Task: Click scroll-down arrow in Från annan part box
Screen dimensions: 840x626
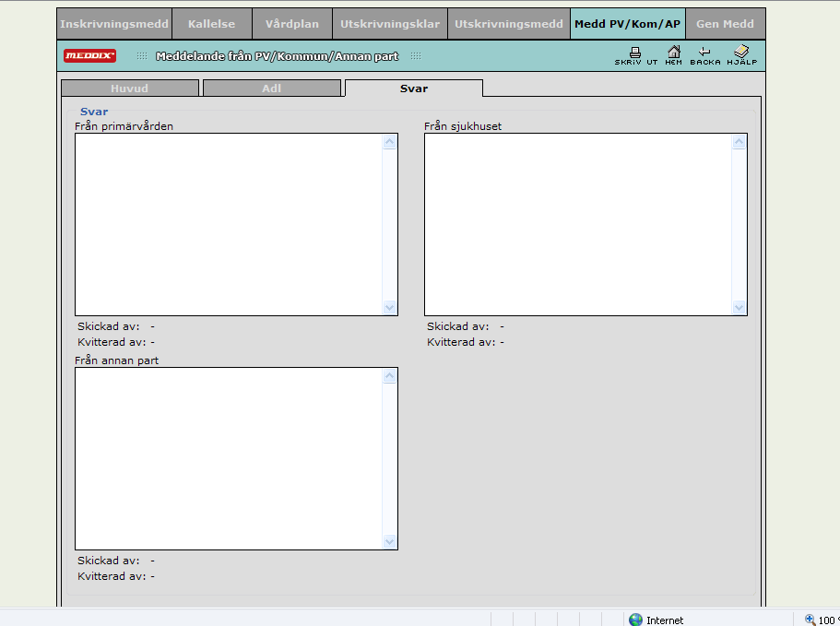Action: pyautogui.click(x=389, y=541)
